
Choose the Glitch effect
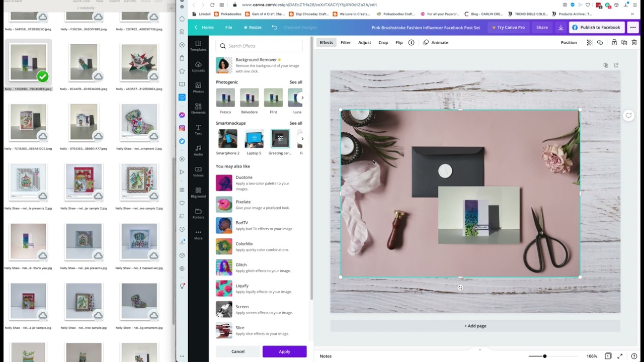click(x=259, y=267)
